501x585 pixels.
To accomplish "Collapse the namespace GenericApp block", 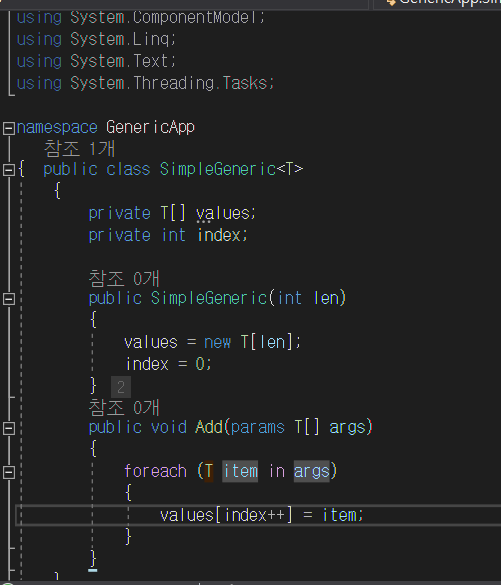I will point(9,128).
